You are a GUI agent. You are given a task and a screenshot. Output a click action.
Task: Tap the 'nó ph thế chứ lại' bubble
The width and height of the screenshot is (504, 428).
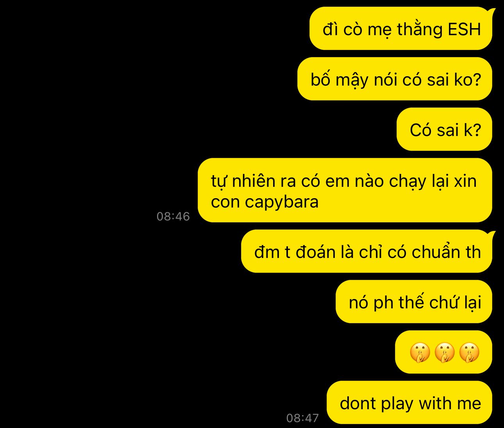414,302
